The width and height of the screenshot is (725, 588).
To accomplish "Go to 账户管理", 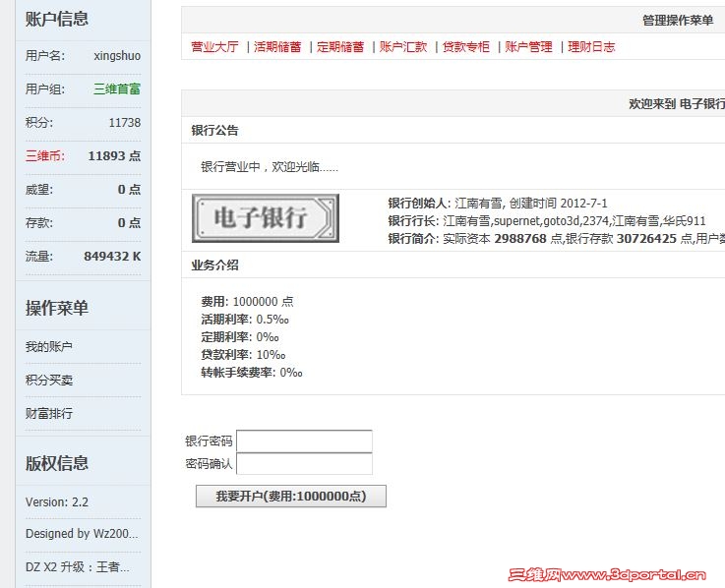I will 529,46.
